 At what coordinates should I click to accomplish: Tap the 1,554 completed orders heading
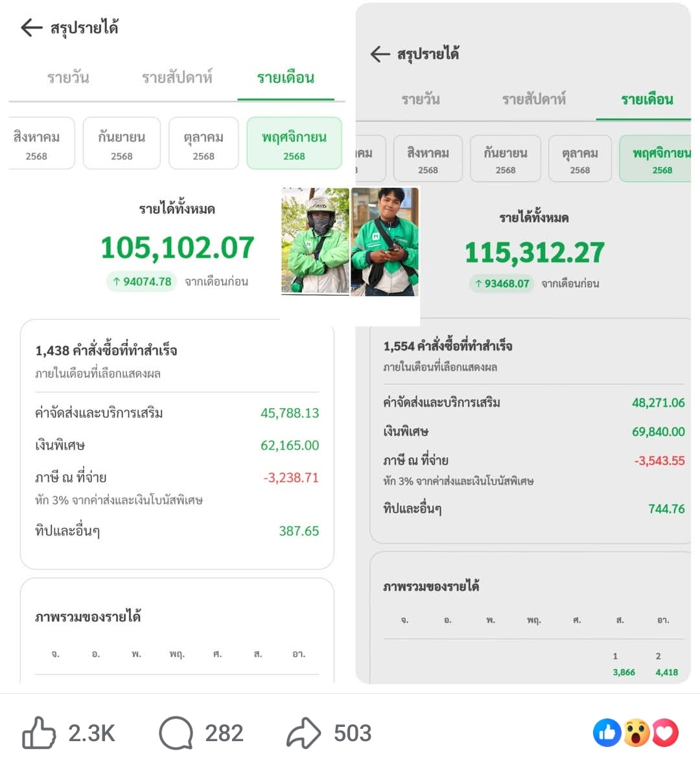[x=447, y=346]
